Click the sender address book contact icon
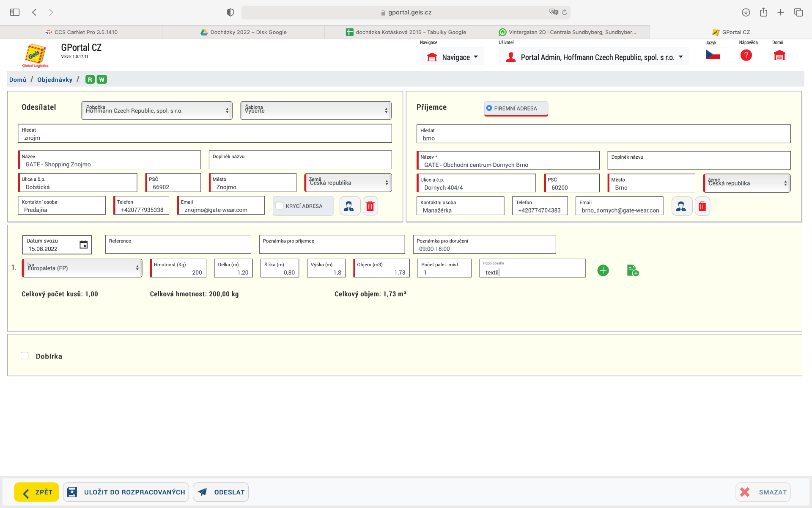The width and height of the screenshot is (812, 508). tap(349, 206)
